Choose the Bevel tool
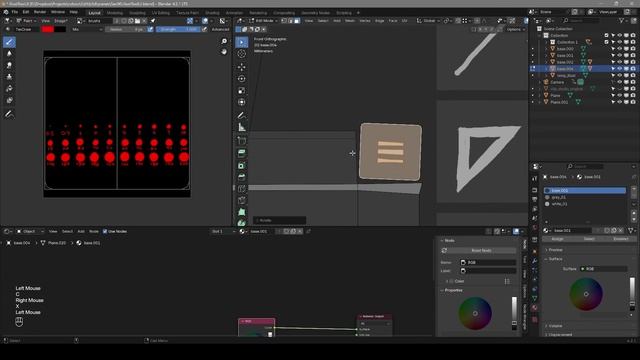640x360 pixels. point(242,177)
